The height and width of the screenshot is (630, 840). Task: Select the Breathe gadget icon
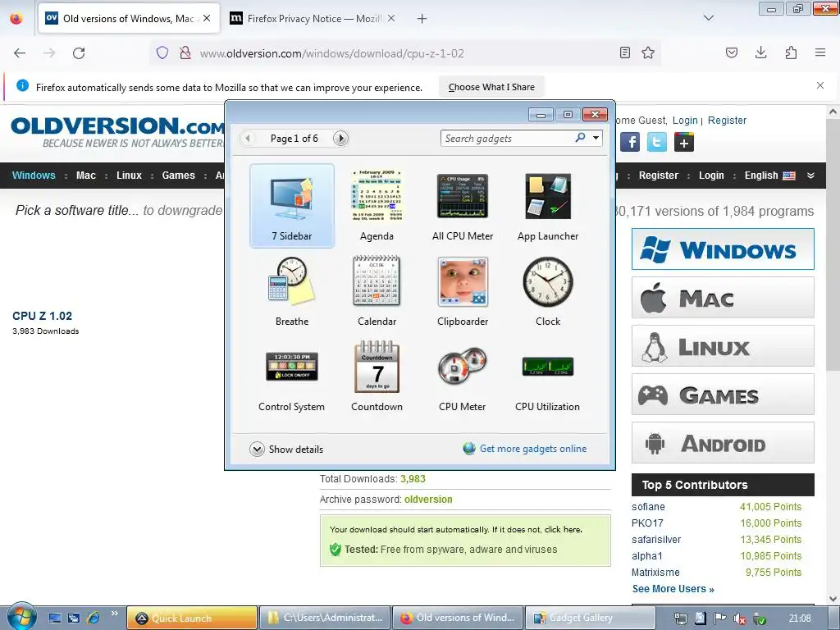292,281
